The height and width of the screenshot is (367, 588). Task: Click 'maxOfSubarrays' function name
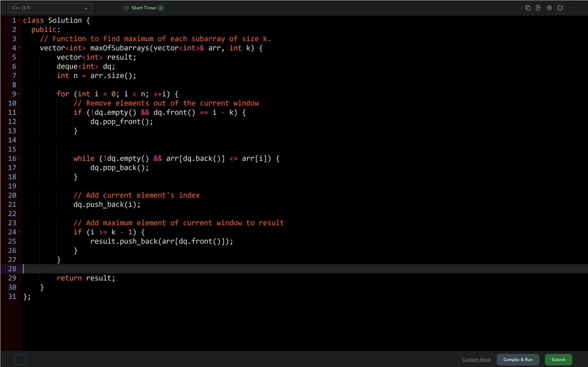pos(120,48)
